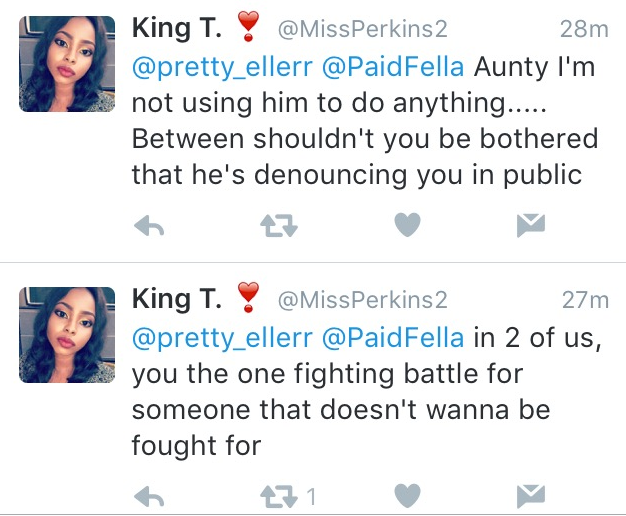Reply to the first tweet
This screenshot has width=626, height=516.
pos(148,227)
